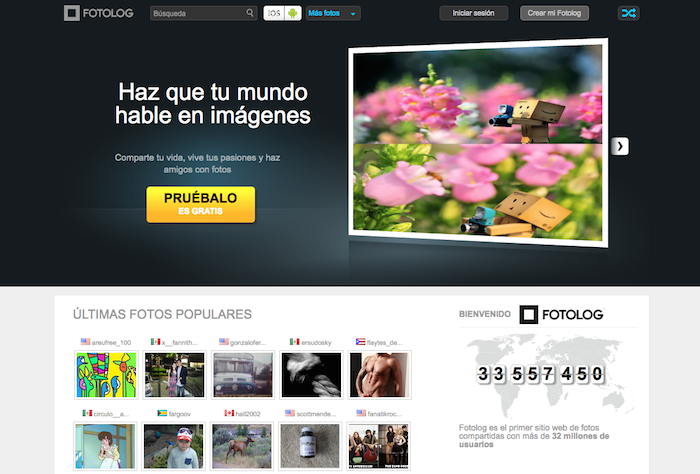The image size is (700, 474).
Task: Open elk in field photo thumbnail
Action: [x=242, y=446]
